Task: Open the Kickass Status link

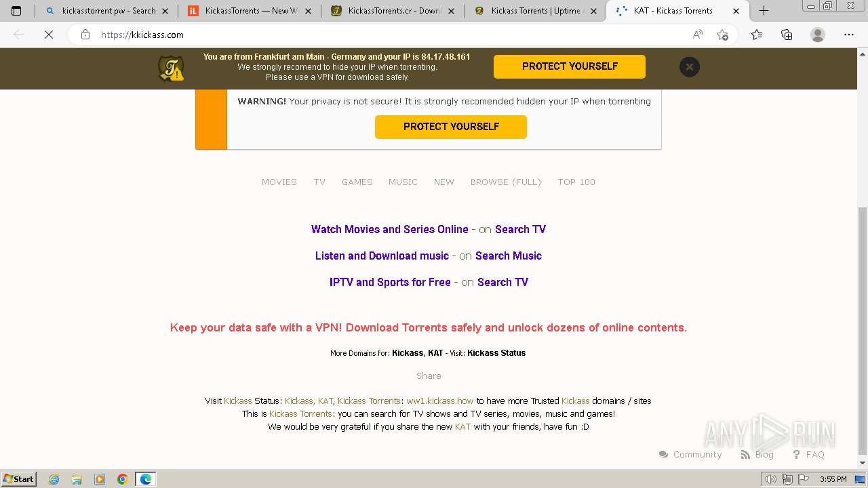Action: 496,352
